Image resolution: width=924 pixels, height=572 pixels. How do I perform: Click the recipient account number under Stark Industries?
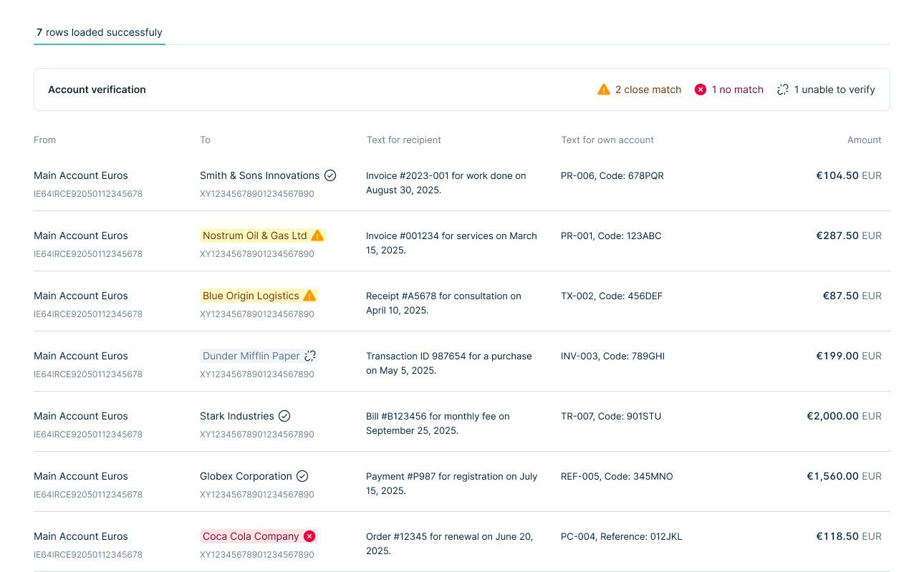[x=257, y=434]
